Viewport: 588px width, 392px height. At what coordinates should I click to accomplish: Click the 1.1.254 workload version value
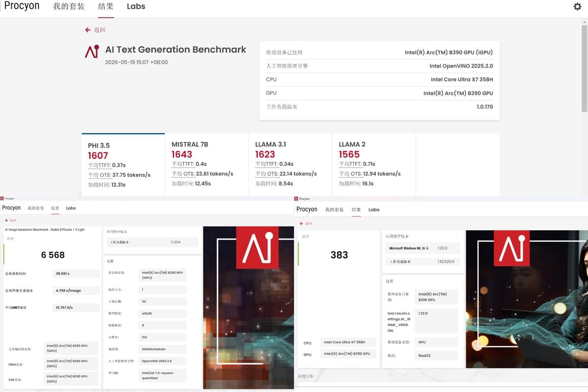(175, 242)
